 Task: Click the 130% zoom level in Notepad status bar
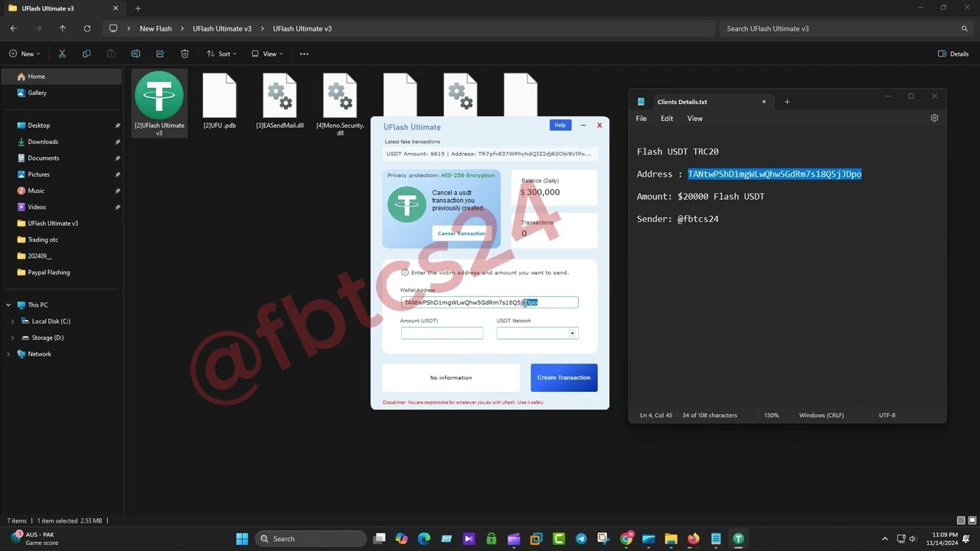(771, 416)
